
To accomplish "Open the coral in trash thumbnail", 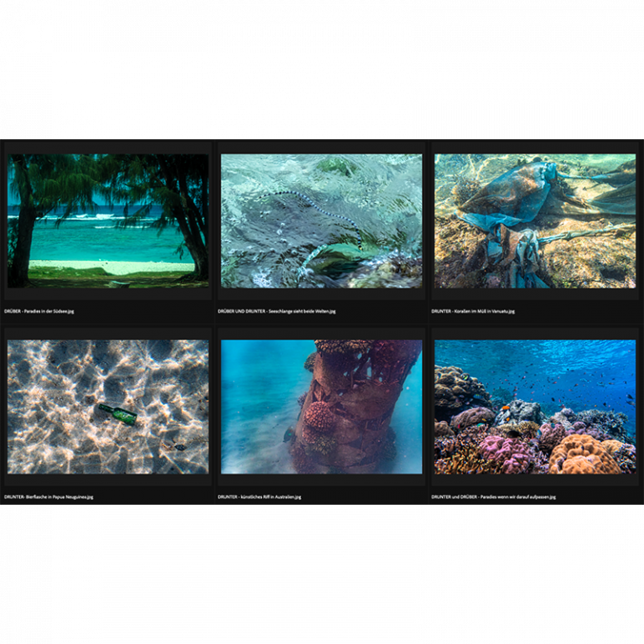I will click(535, 221).
